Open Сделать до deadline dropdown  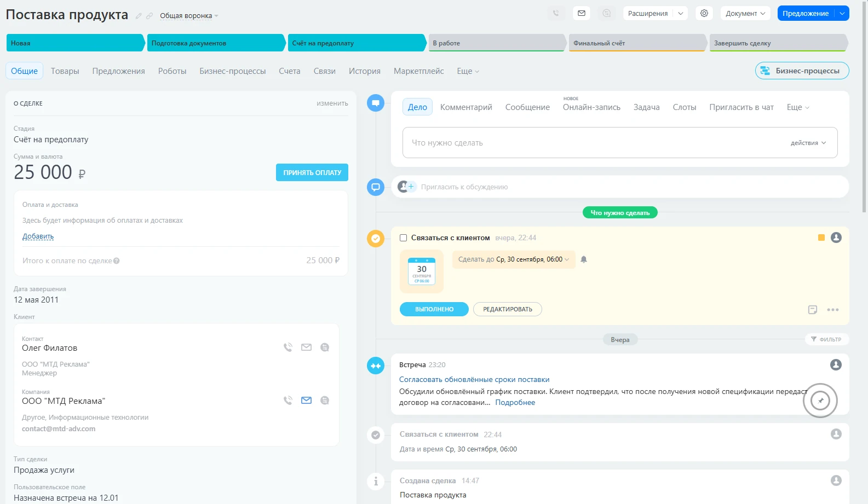(x=514, y=259)
